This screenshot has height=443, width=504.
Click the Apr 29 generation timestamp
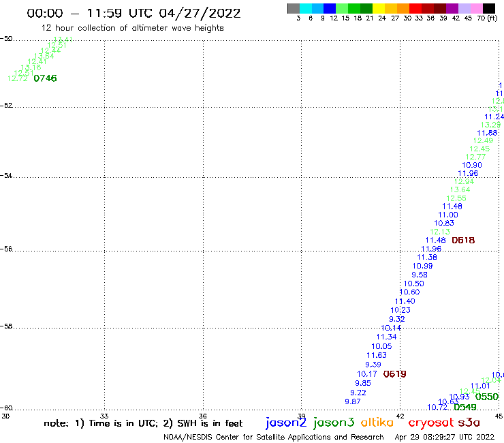click(x=445, y=438)
